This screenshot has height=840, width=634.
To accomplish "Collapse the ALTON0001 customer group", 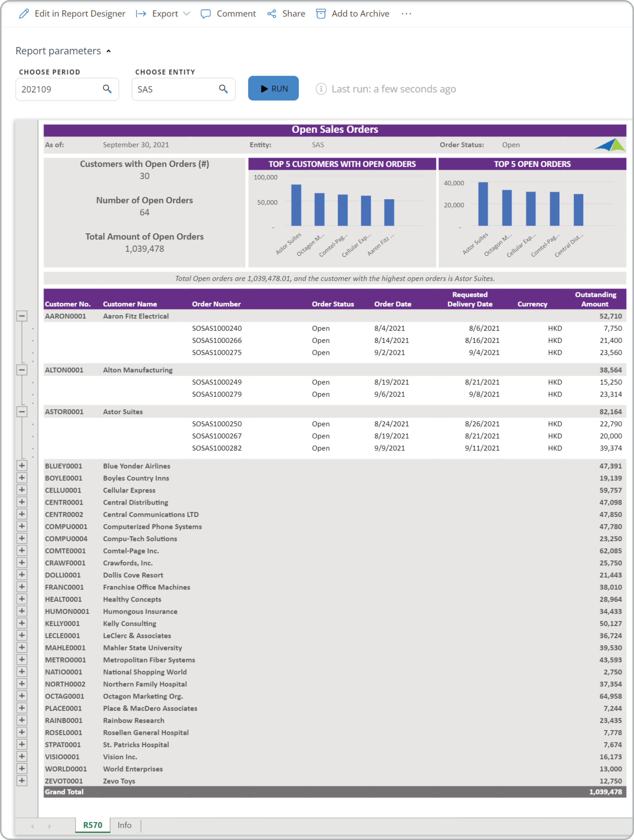I will (x=22, y=370).
